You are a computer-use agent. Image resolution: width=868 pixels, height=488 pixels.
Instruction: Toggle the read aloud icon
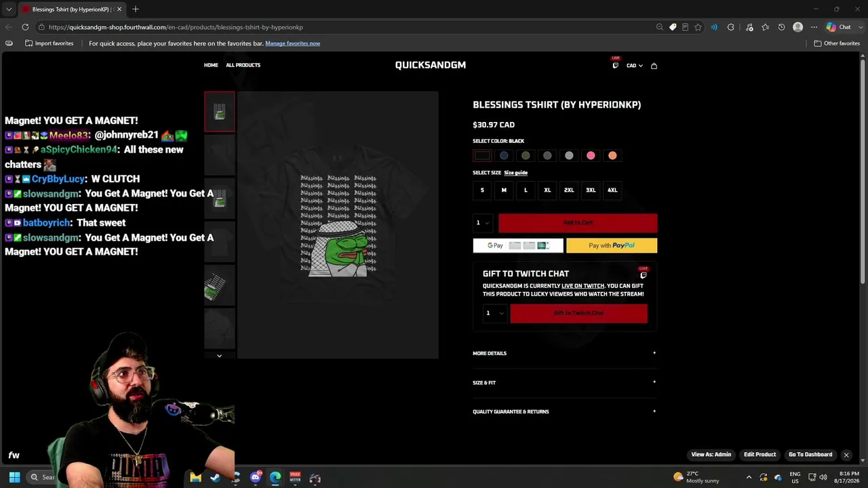click(x=714, y=27)
